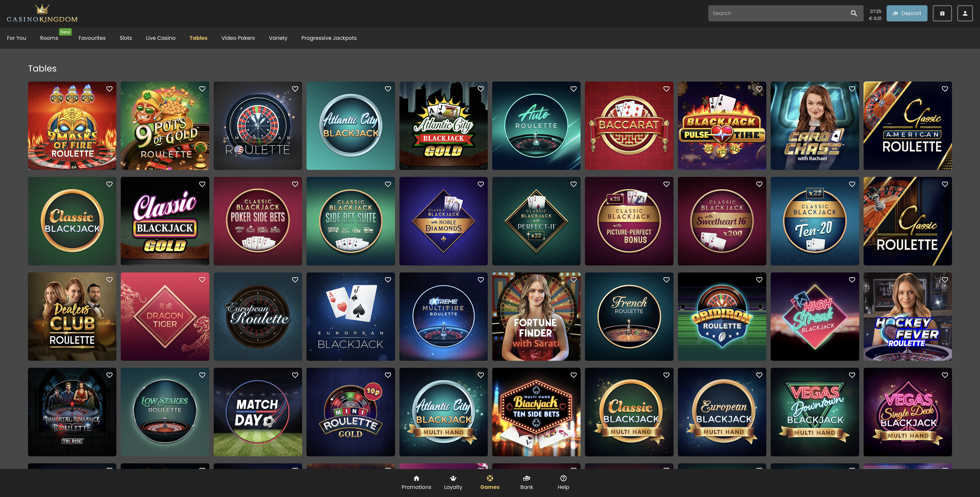Select Games in the bottom bar
Viewport: 980px width, 497px height.
490,483
